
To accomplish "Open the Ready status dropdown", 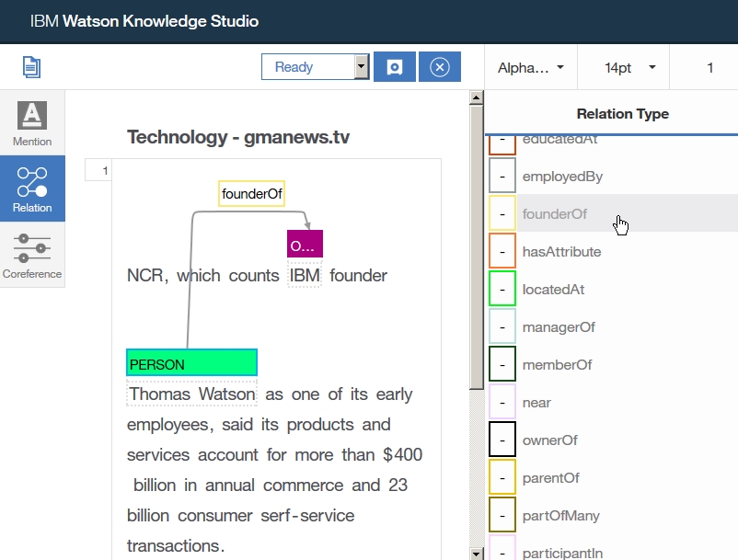I will 315,67.
